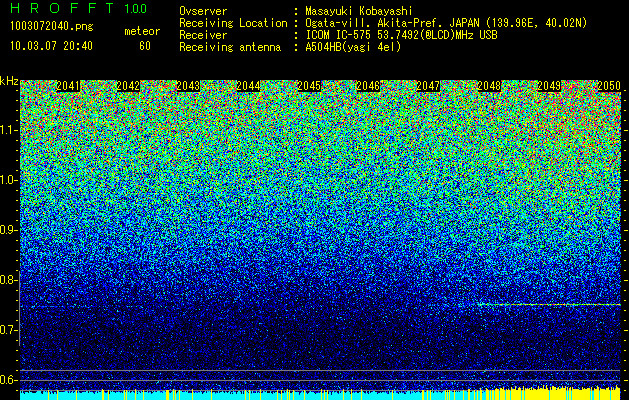Click the 2045 time marker
629x400 pixels.
coord(309,86)
